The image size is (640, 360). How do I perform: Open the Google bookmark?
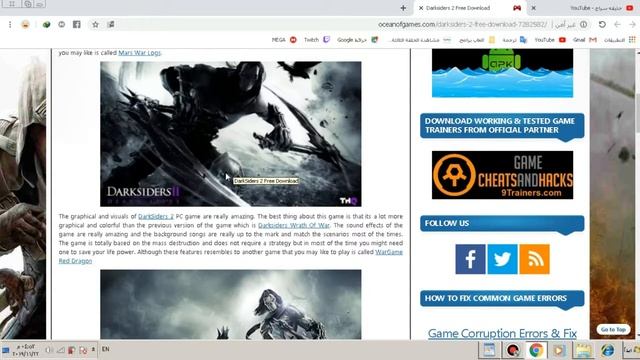[x=358, y=40]
